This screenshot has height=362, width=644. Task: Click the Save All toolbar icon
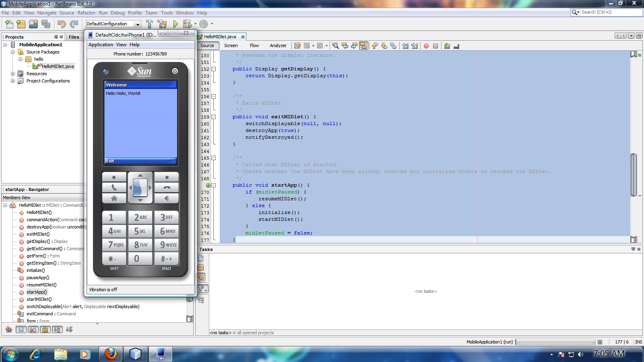pyautogui.click(x=45, y=24)
